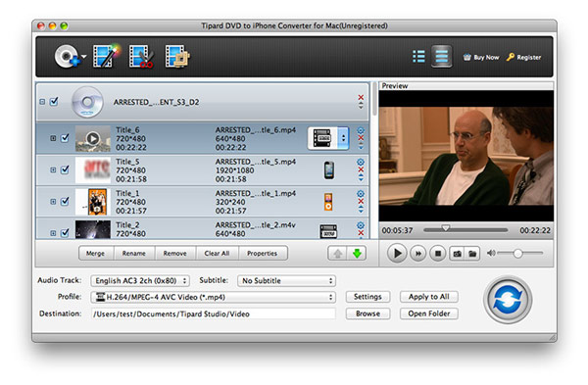
Task: Open the Clip trim scissors tool
Action: (141, 57)
